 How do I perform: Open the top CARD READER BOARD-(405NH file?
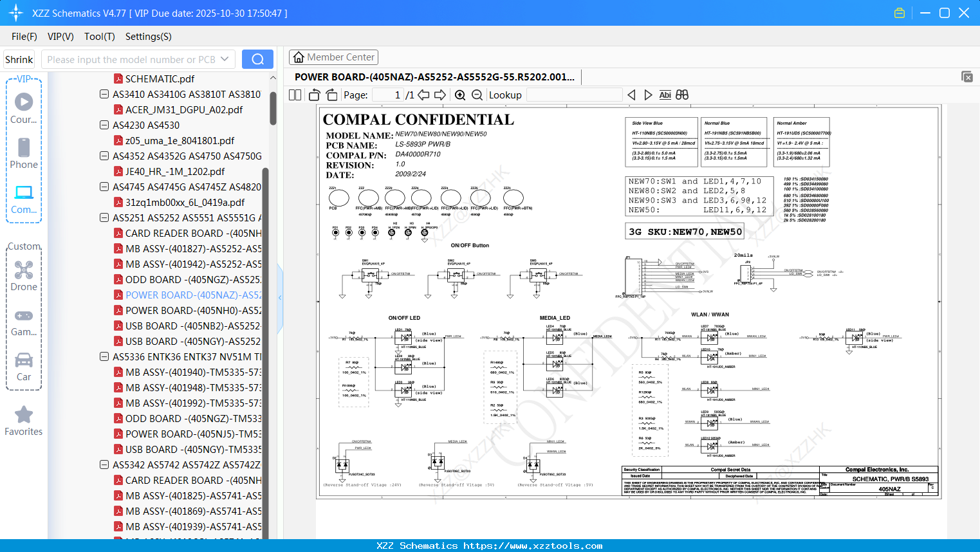193,233
